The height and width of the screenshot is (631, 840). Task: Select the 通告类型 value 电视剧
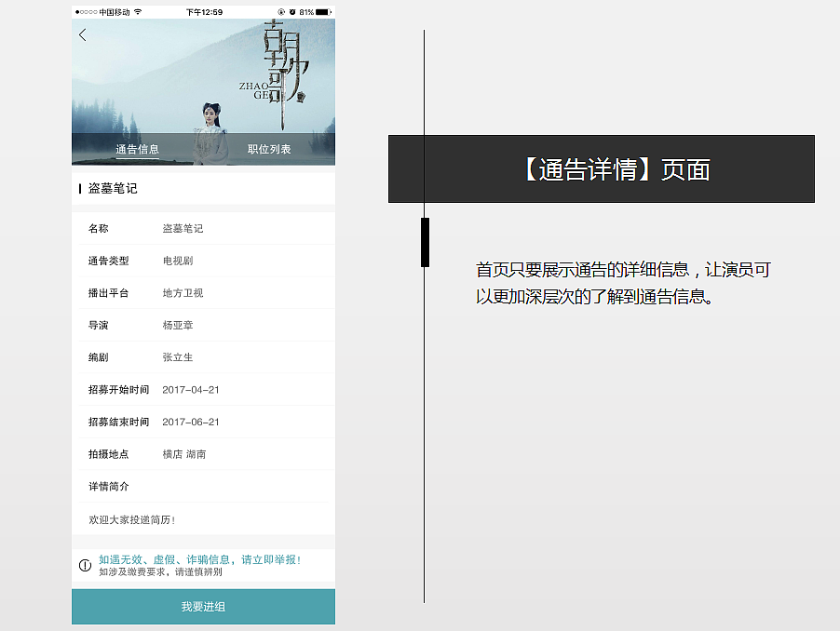(x=178, y=261)
